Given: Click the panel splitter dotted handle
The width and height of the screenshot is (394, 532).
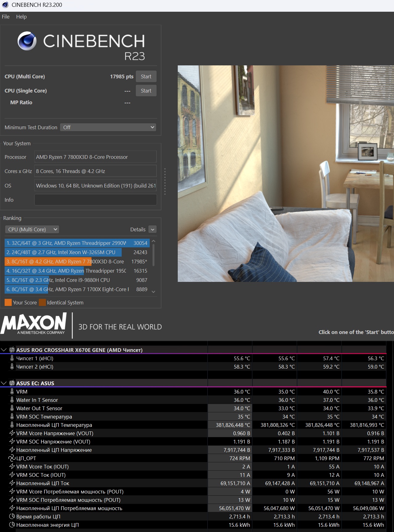Looking at the screenshot, I should (x=165, y=181).
